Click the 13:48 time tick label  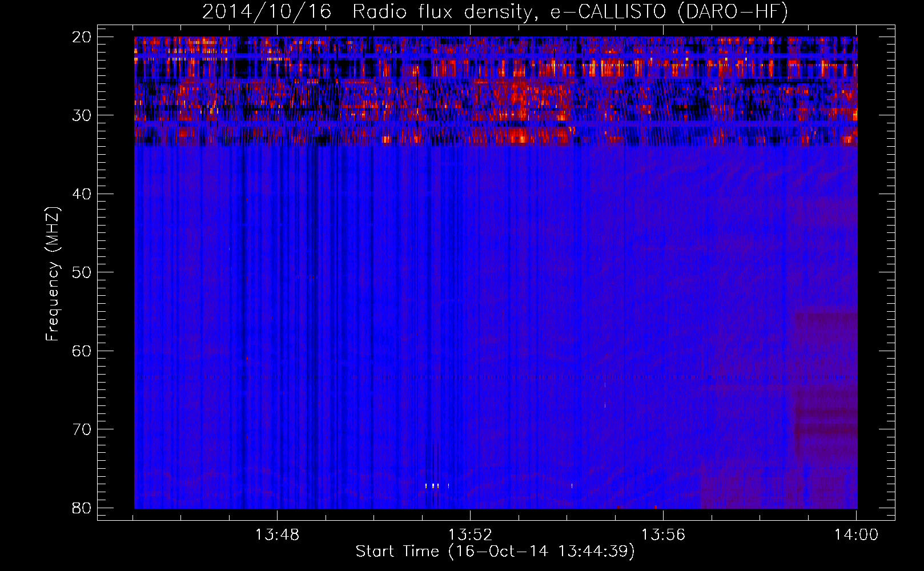click(277, 535)
